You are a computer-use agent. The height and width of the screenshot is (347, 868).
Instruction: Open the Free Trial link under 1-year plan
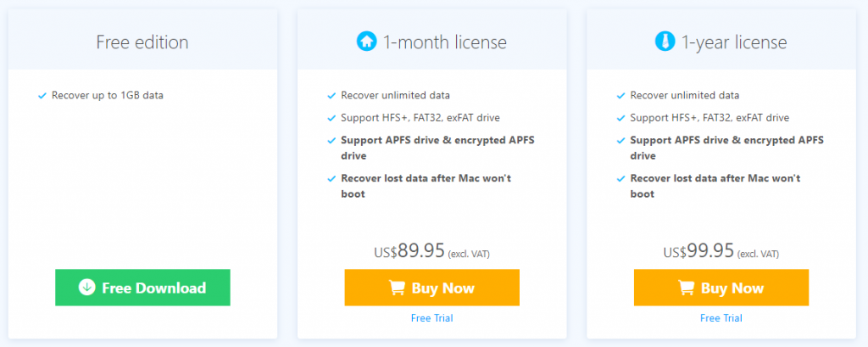tap(721, 318)
